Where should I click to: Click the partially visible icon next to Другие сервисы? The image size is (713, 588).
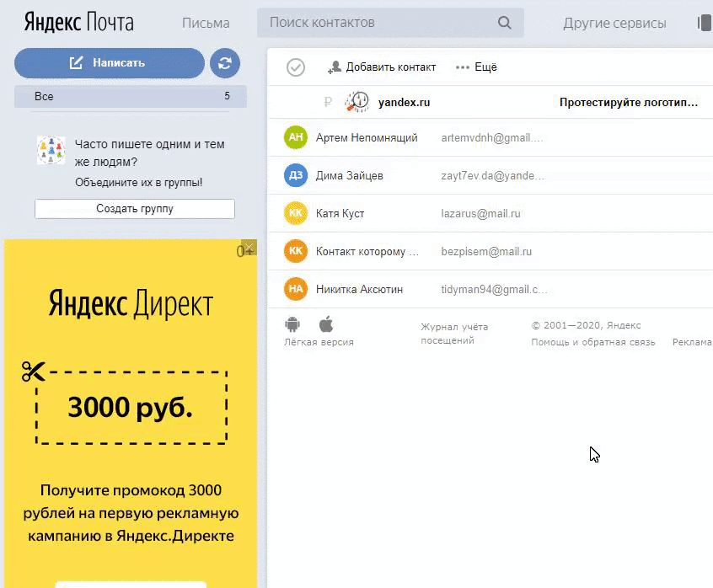click(x=705, y=23)
